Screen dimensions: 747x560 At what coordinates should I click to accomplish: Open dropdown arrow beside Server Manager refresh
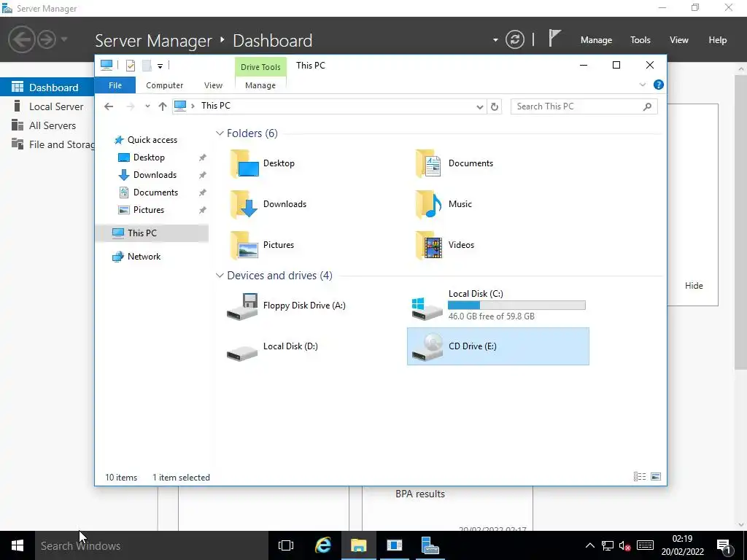(x=495, y=40)
